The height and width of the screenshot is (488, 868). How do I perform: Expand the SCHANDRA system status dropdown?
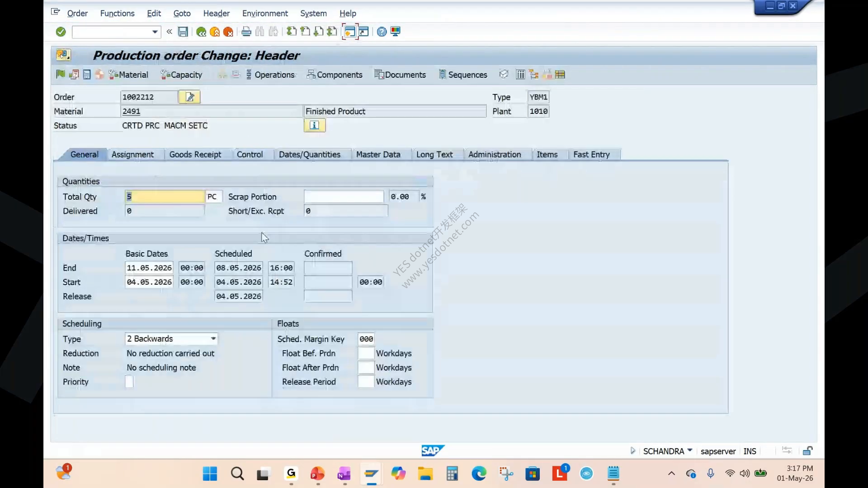click(x=690, y=450)
